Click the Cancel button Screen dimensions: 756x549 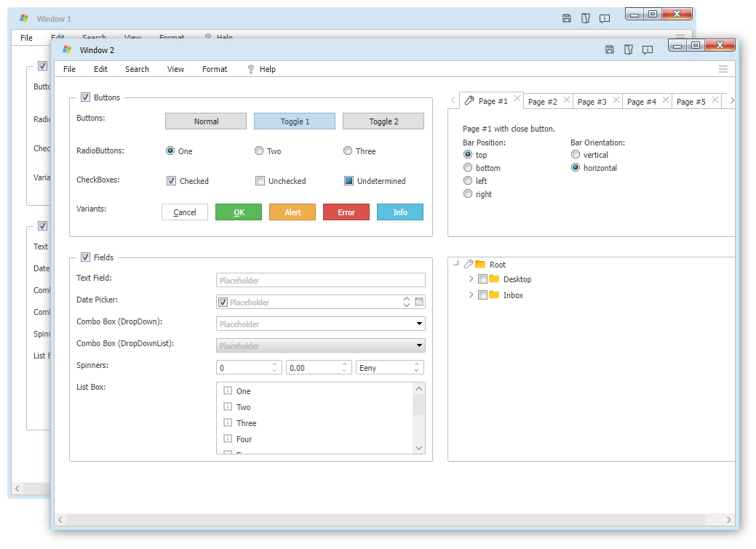coord(185,212)
